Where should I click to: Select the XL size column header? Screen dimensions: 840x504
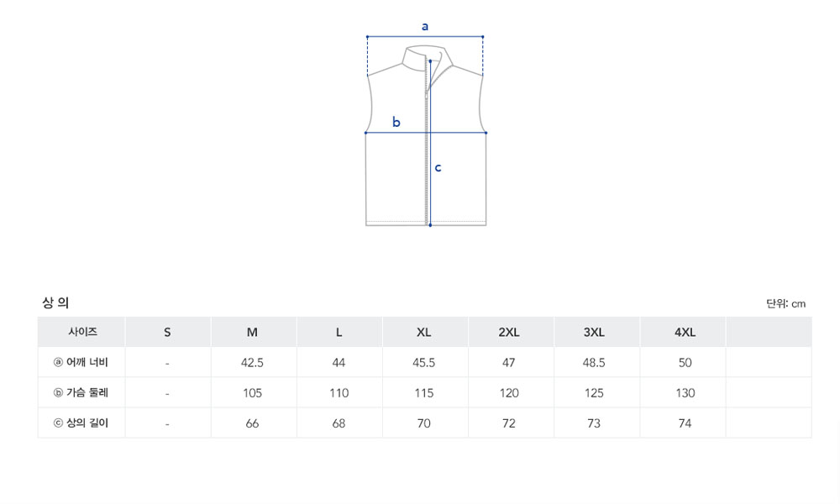423,332
